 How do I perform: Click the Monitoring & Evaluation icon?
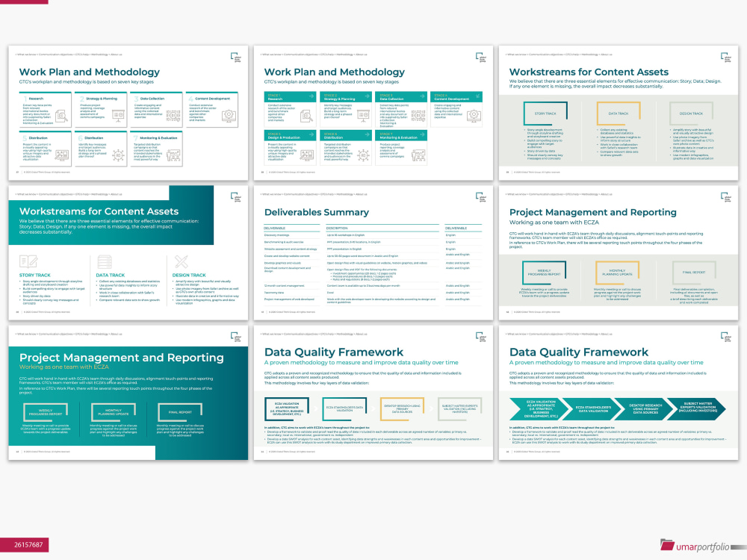[x=173, y=155]
